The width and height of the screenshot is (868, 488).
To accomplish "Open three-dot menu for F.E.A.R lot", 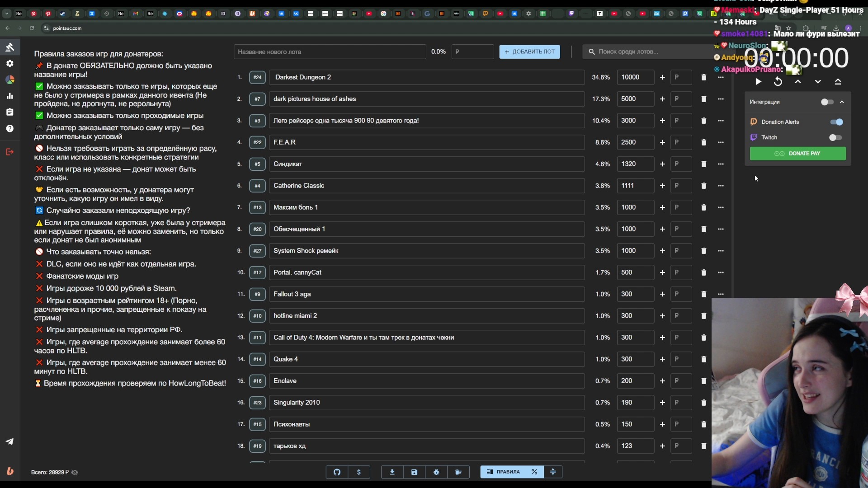I will click(x=721, y=142).
